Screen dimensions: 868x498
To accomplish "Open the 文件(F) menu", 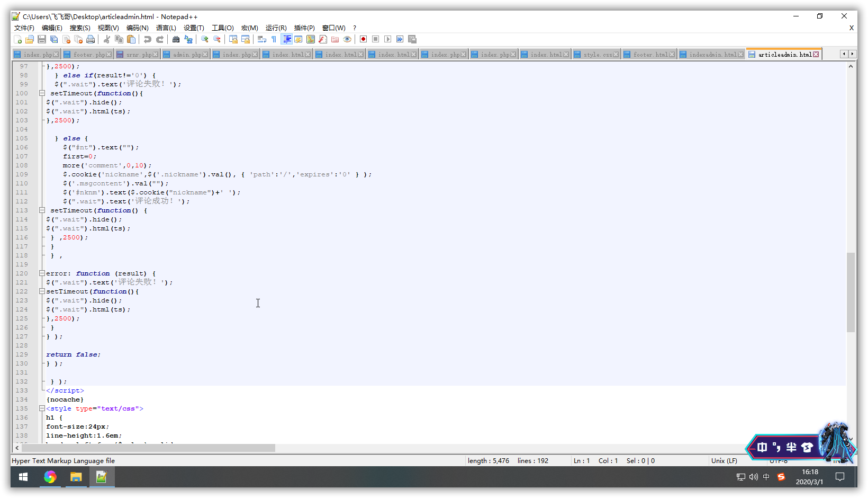I will click(24, 28).
